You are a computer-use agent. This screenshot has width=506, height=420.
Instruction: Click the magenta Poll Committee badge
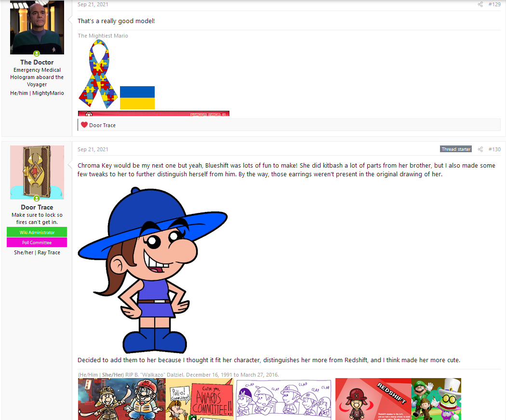37,242
